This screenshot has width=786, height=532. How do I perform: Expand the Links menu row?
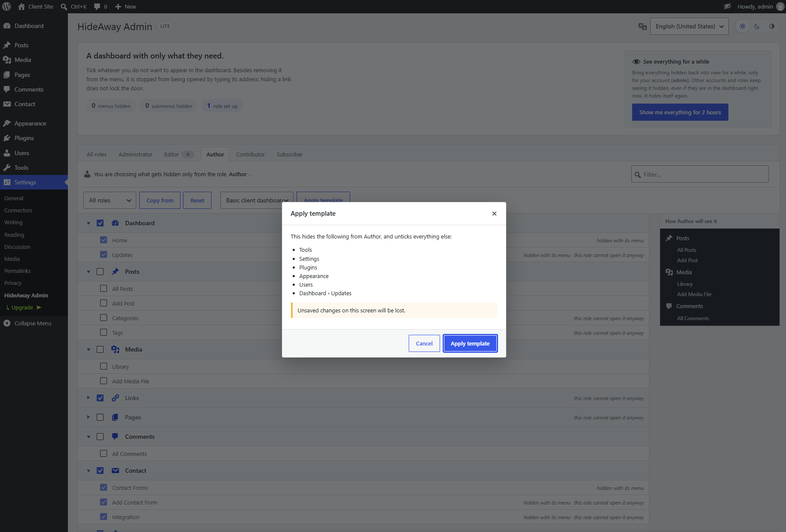point(89,398)
